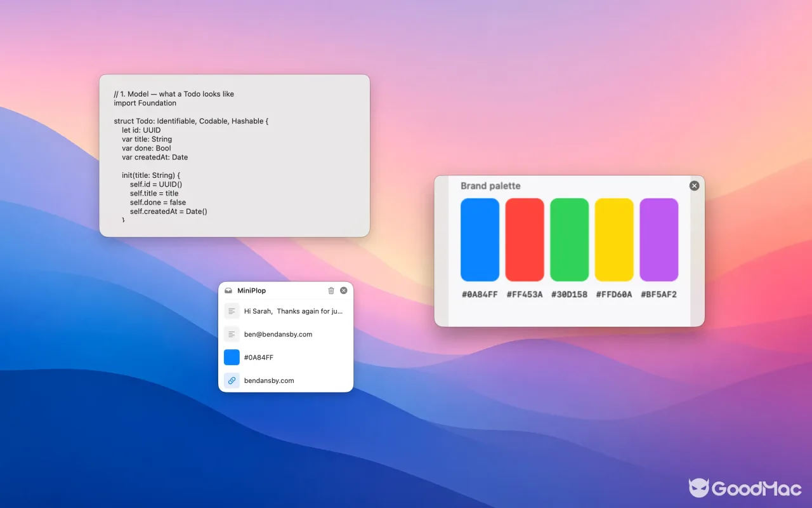Click the blue swatch in MiniPlop's #0A84FF row
This screenshot has height=508, width=812.
[x=232, y=358]
